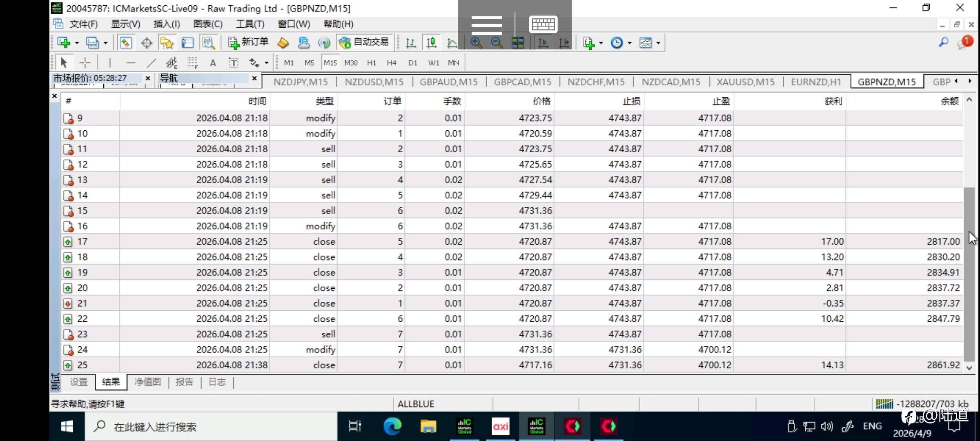980x441 pixels.
Task: Pick the trendline drawing tool
Action: [151, 63]
